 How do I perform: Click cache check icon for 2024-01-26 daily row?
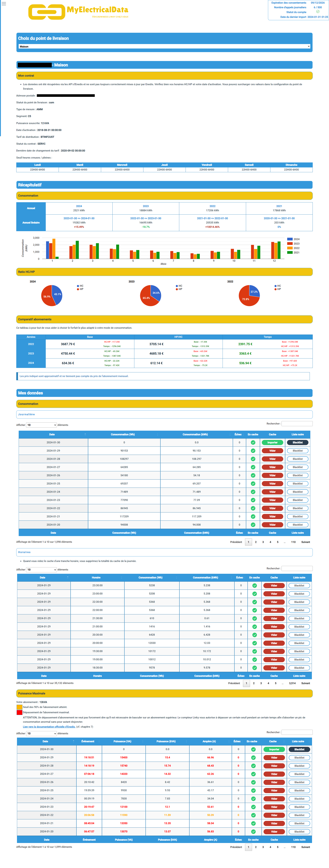[x=253, y=475]
